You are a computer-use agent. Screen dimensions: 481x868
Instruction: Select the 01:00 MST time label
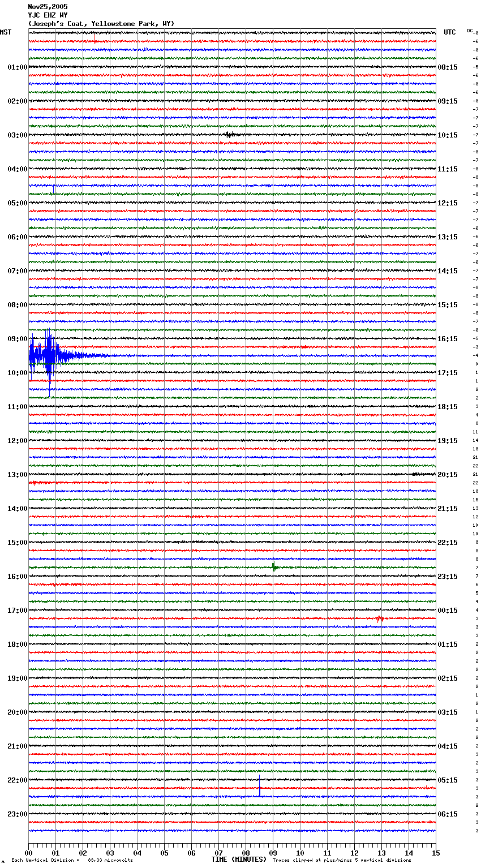point(18,67)
